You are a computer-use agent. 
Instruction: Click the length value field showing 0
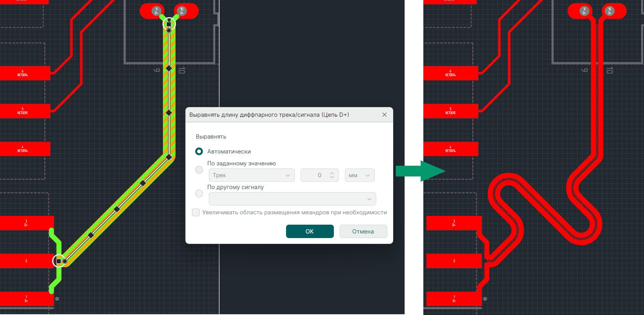[x=315, y=175]
